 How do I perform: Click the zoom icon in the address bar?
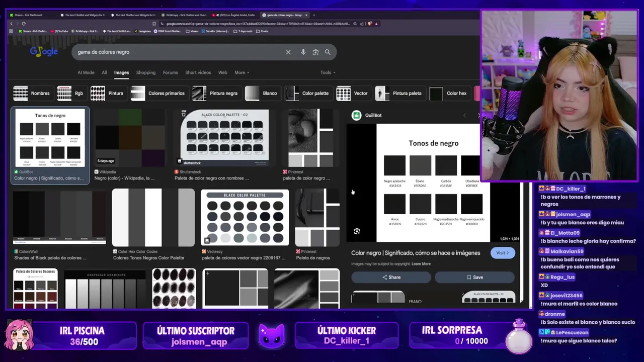point(355,24)
